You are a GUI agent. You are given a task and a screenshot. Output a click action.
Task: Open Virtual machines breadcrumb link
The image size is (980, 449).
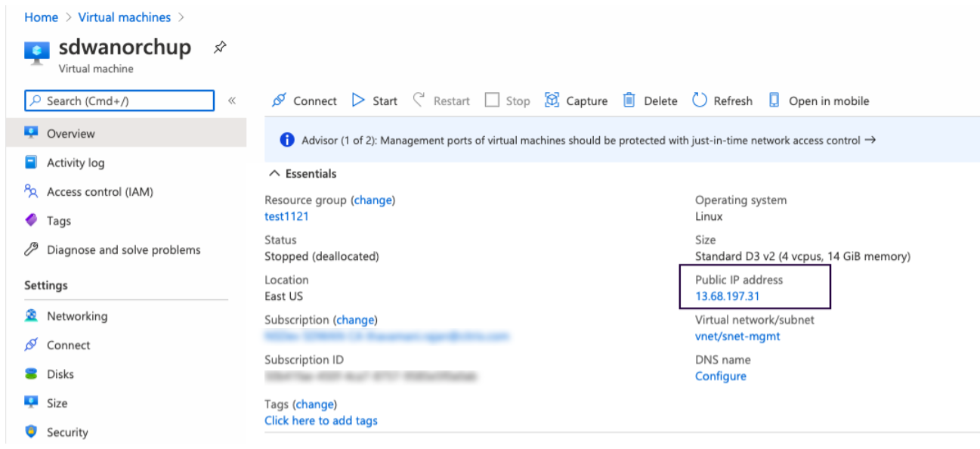click(125, 17)
